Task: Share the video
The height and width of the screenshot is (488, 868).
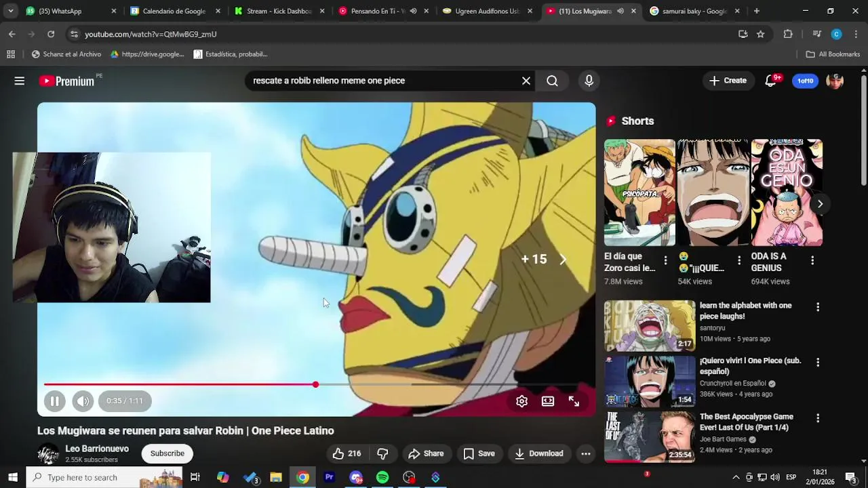Action: click(426, 453)
